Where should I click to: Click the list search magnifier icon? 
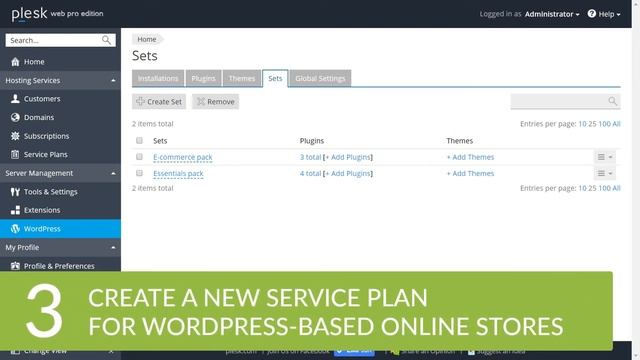click(612, 101)
